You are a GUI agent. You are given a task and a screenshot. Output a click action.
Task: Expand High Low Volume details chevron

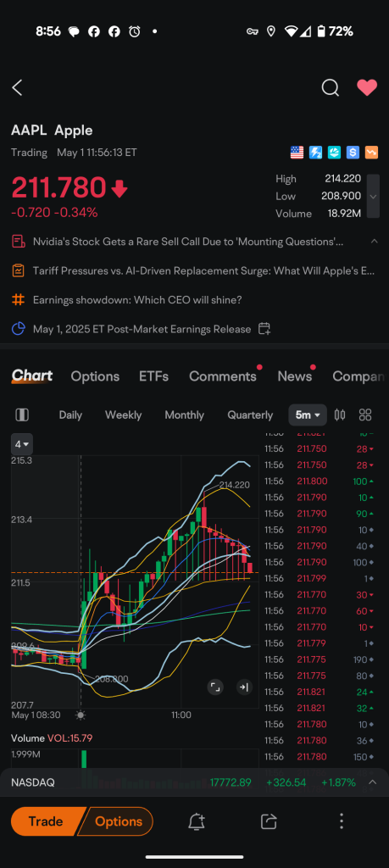[x=373, y=196]
